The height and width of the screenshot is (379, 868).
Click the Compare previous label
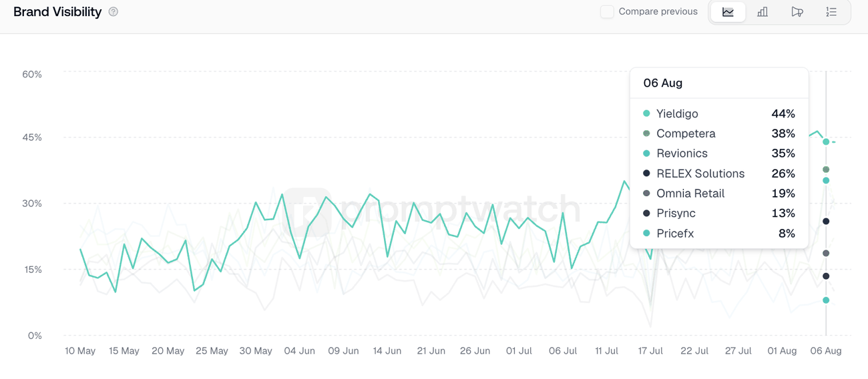pyautogui.click(x=658, y=11)
